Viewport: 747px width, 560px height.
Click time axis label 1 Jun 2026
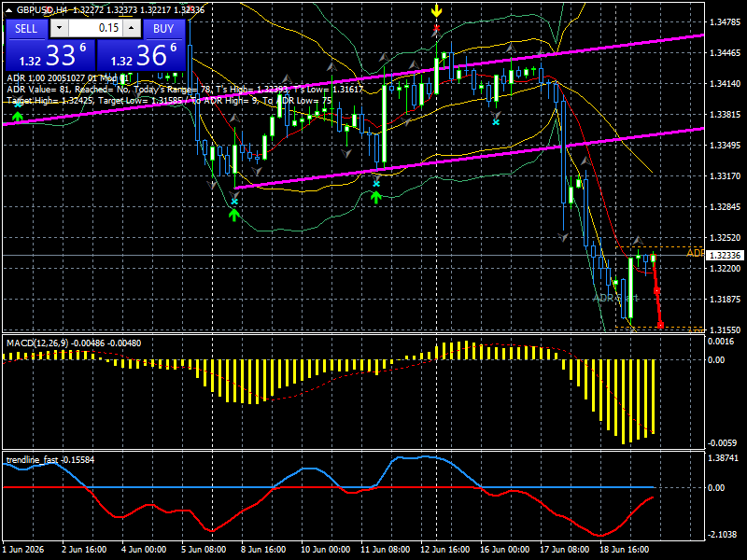tap(22, 549)
